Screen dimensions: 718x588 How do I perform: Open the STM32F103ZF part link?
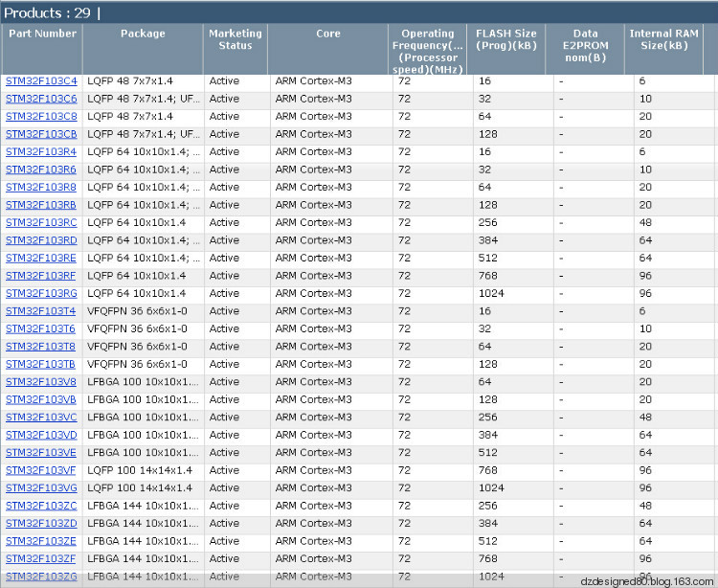click(x=40, y=559)
